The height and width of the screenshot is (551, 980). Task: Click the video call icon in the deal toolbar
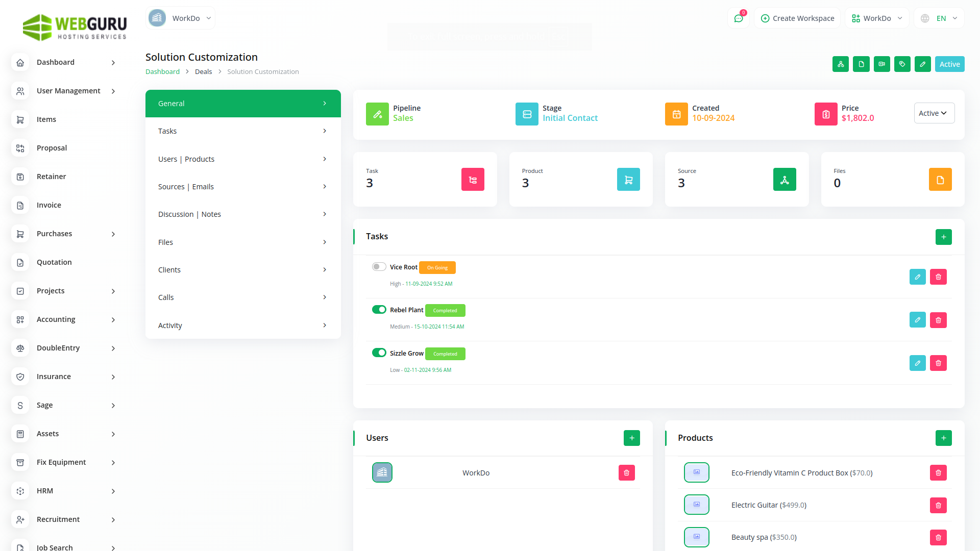pyautogui.click(x=881, y=64)
